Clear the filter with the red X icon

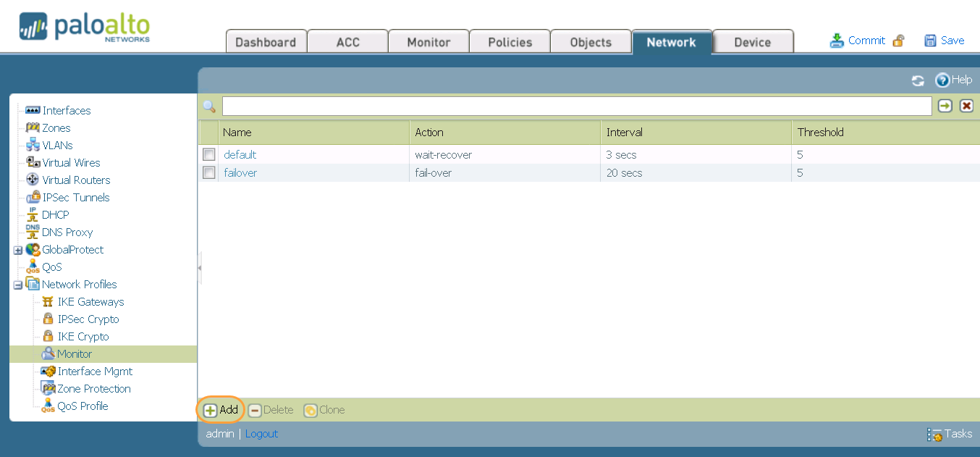coord(966,106)
